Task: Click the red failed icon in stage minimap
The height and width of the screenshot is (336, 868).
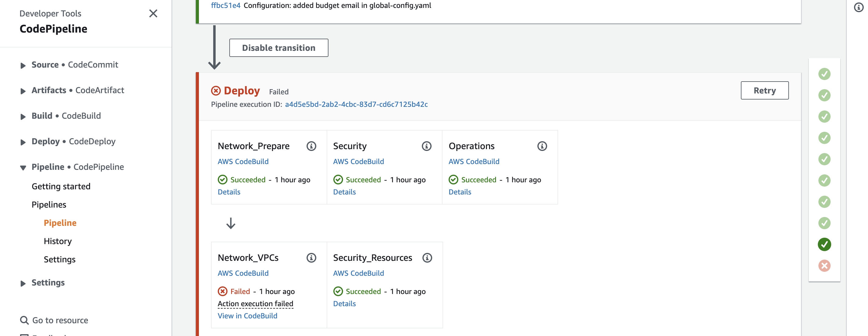Action: tap(825, 266)
